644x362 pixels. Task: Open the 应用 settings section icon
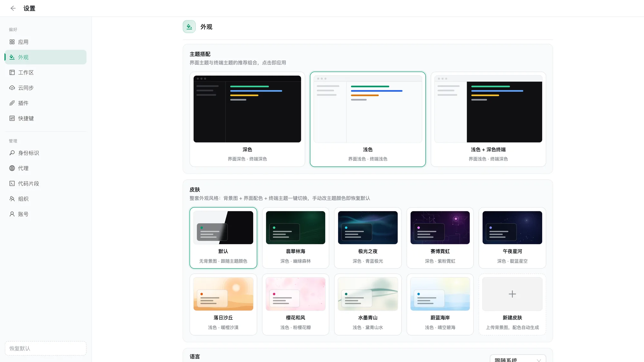tap(12, 42)
